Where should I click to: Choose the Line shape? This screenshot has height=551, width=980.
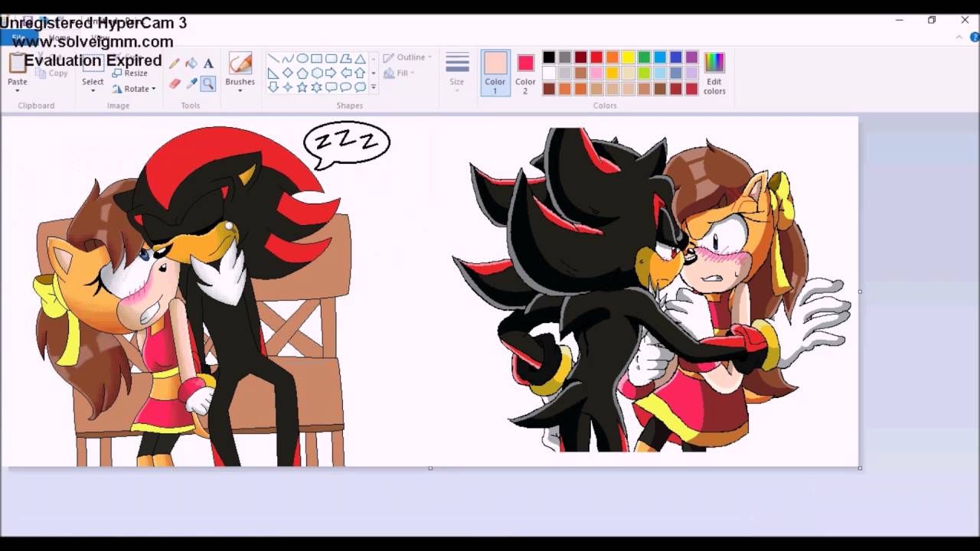pyautogui.click(x=273, y=58)
